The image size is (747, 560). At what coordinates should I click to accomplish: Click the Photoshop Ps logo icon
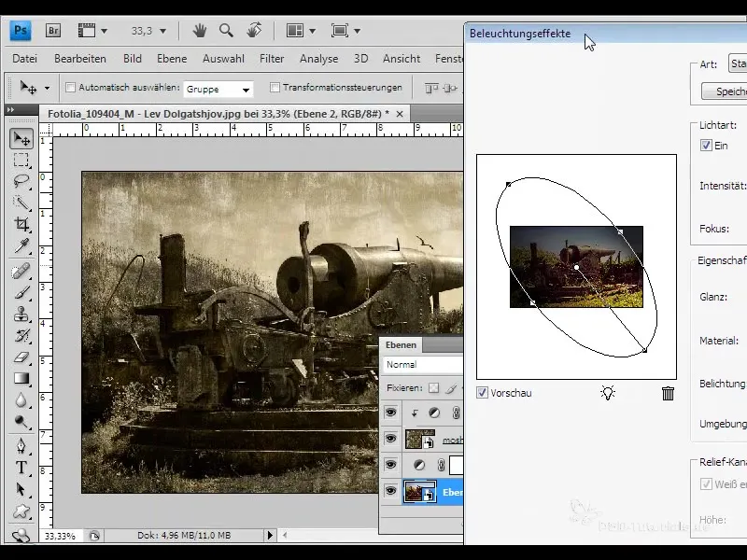(21, 31)
